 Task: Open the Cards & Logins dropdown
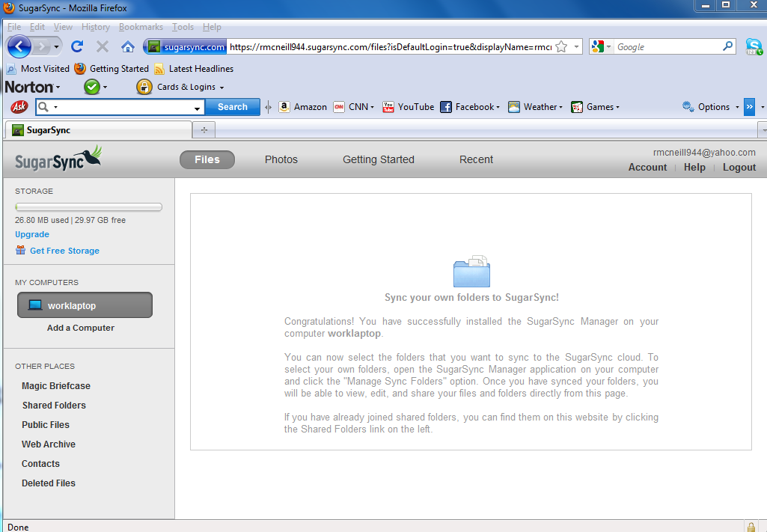click(x=181, y=87)
